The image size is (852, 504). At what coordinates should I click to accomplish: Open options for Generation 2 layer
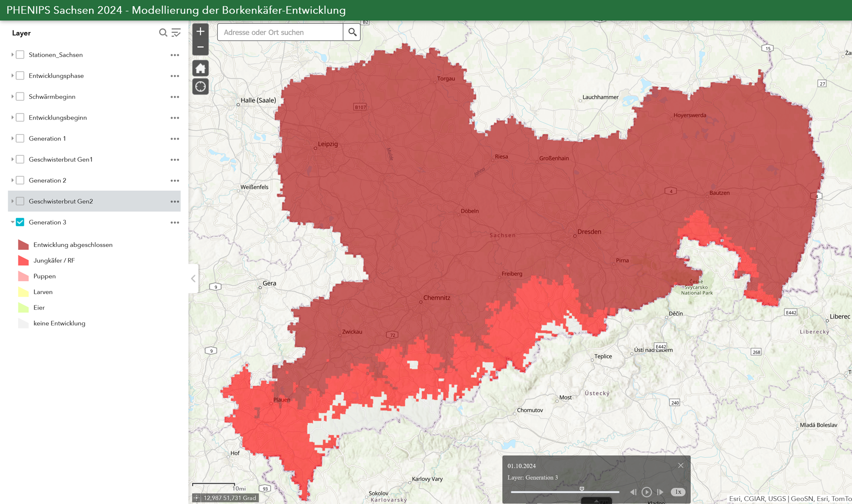175,181
